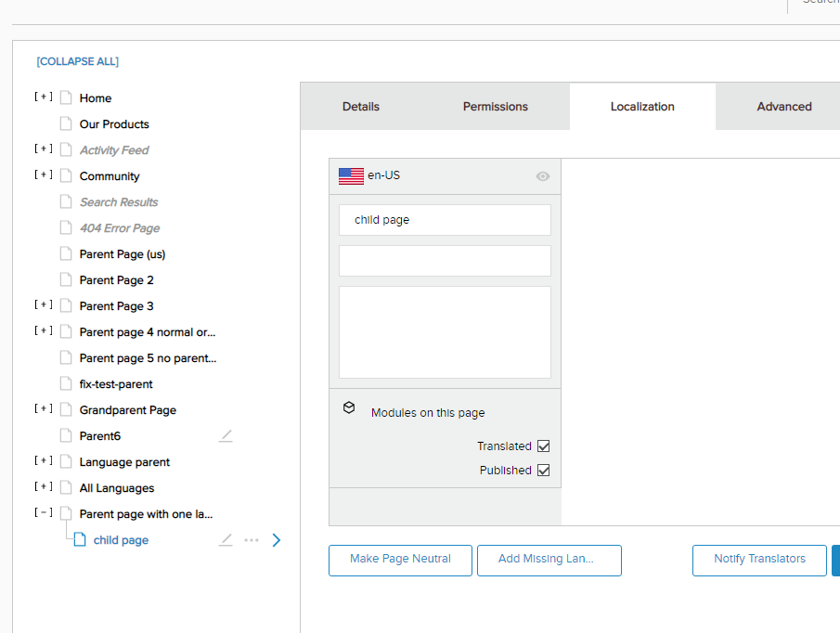The image size is (840, 633).
Task: Collapse the Parent page with one la... node
Action: [43, 513]
